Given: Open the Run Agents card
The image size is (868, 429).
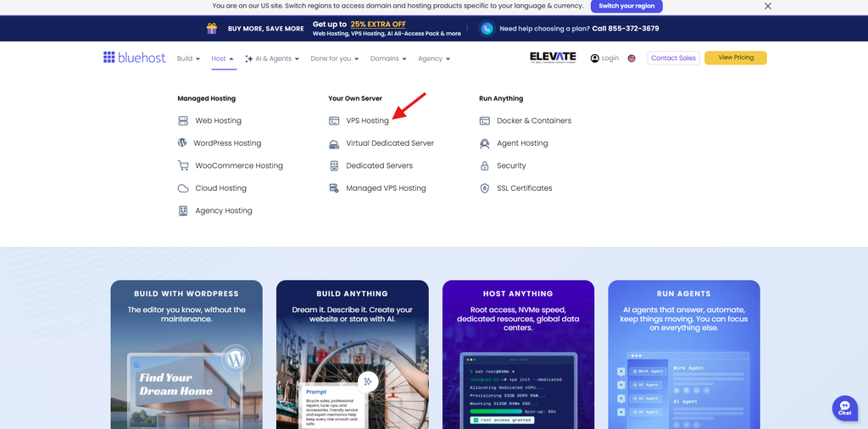Looking at the screenshot, I should click(x=684, y=354).
